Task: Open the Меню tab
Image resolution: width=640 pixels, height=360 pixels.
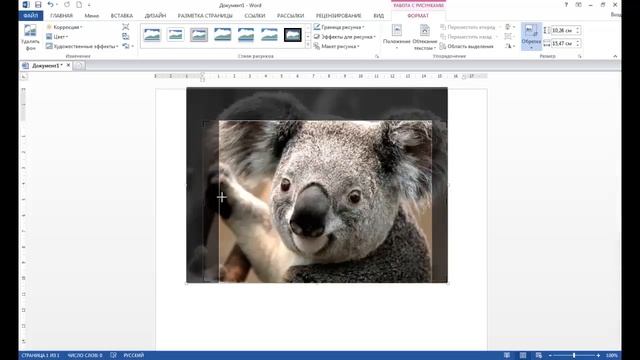Action: [91, 16]
